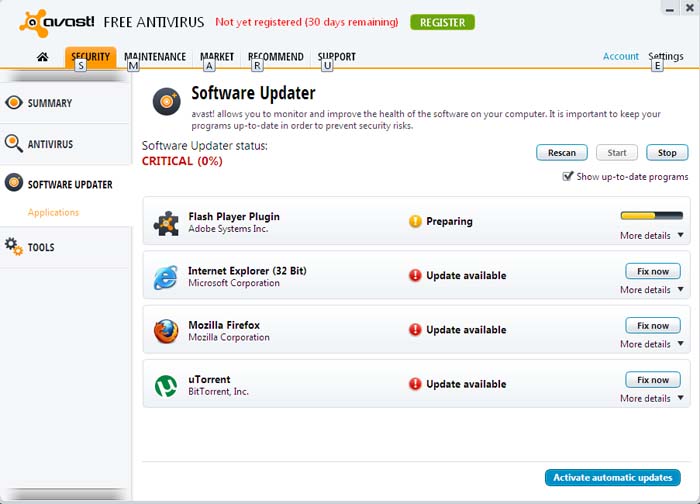Toggle Show up-to-date programs checkbox
The width and height of the screenshot is (700, 504).
coord(567,176)
